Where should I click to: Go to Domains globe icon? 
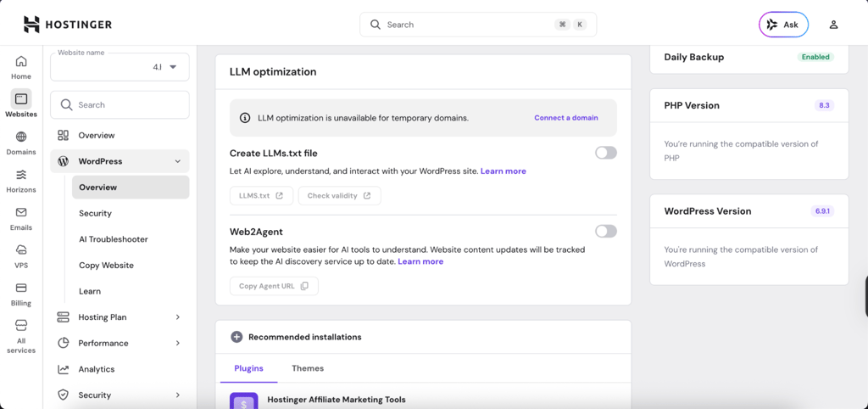click(x=21, y=137)
